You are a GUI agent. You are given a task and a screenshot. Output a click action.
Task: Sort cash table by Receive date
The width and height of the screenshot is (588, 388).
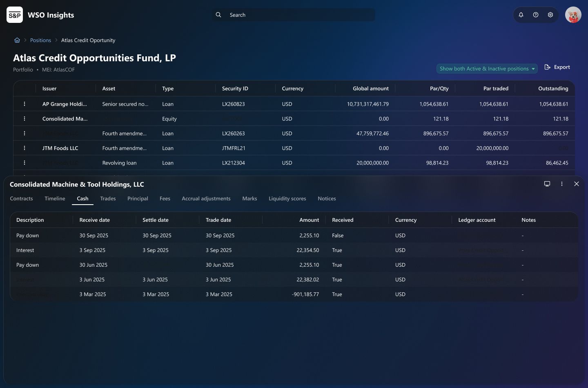95,220
